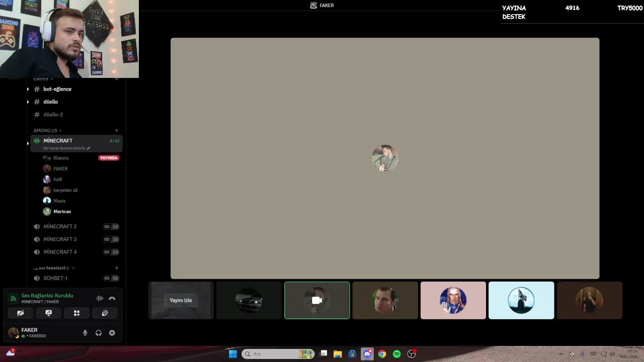Open Microsoft Store from taskbar
The height and width of the screenshot is (362, 644).
352,354
